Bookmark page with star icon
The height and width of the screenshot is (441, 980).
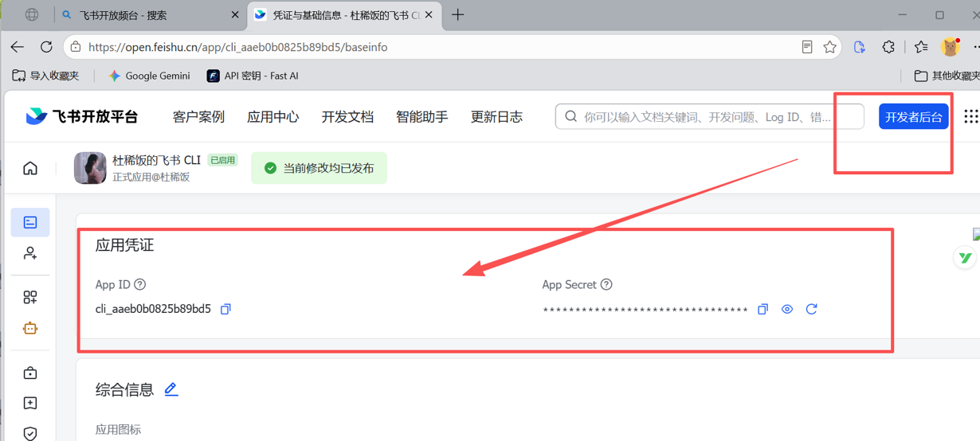[x=829, y=47]
